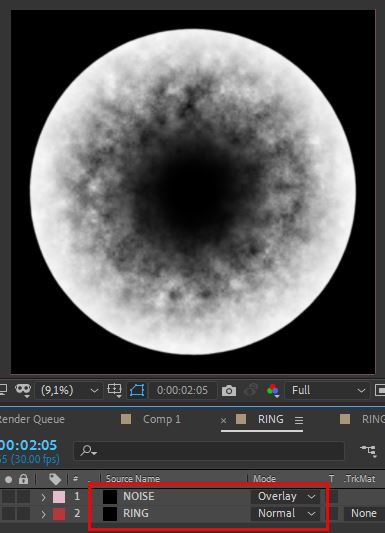Click layer number 1 in the timeline
The width and height of the screenshot is (385, 533).
(x=77, y=496)
